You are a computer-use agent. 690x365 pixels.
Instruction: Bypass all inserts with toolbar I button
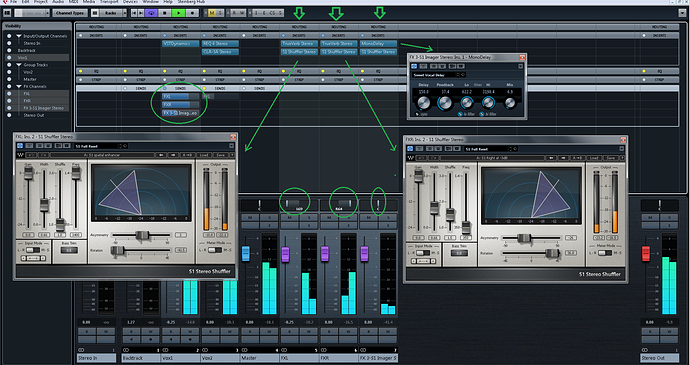[x=257, y=13]
